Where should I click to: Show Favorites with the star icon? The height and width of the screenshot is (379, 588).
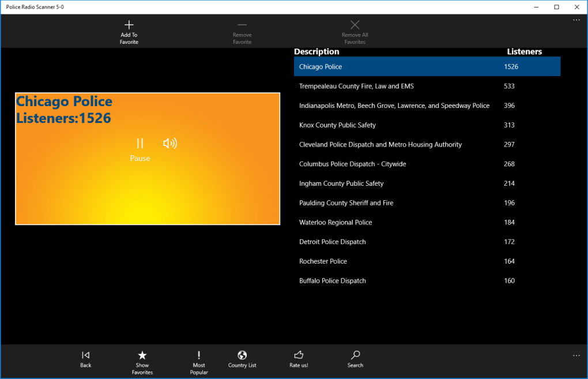click(142, 356)
